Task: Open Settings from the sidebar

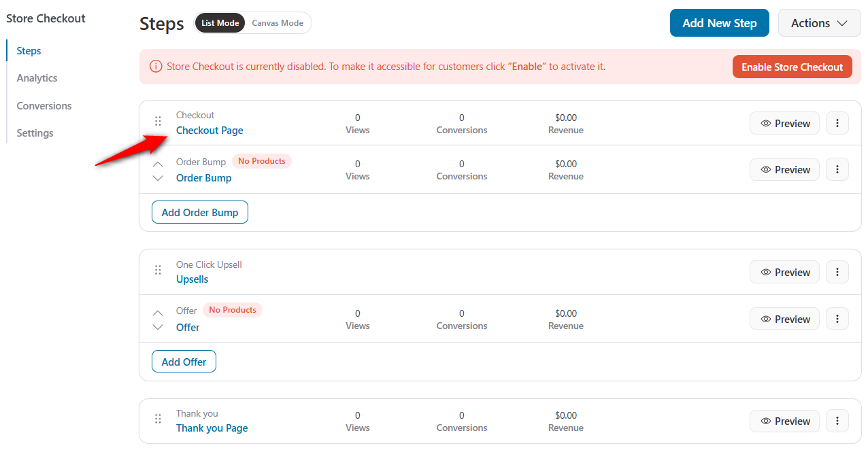Action: (35, 133)
